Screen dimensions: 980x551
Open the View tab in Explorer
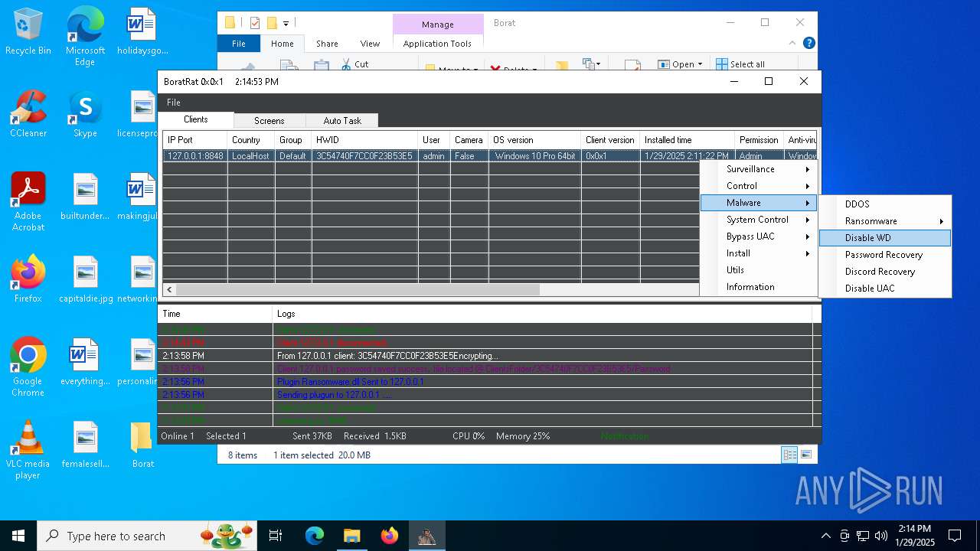click(x=370, y=44)
